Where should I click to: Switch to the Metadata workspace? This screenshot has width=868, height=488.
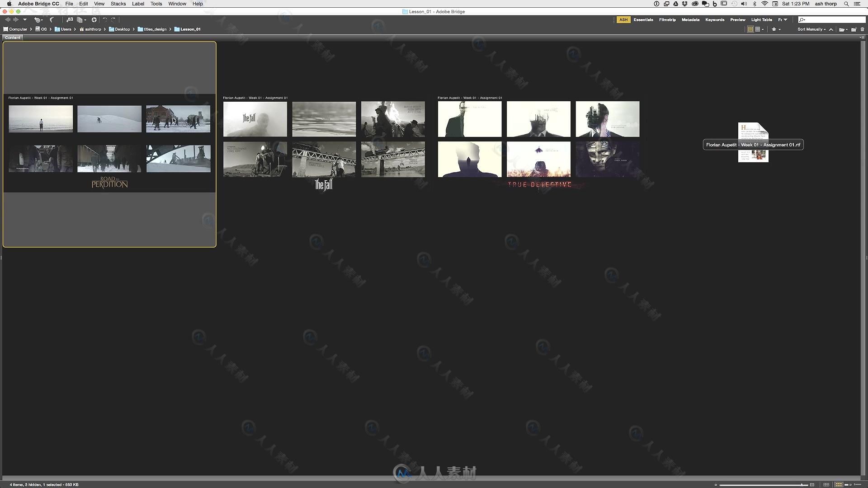[690, 20]
